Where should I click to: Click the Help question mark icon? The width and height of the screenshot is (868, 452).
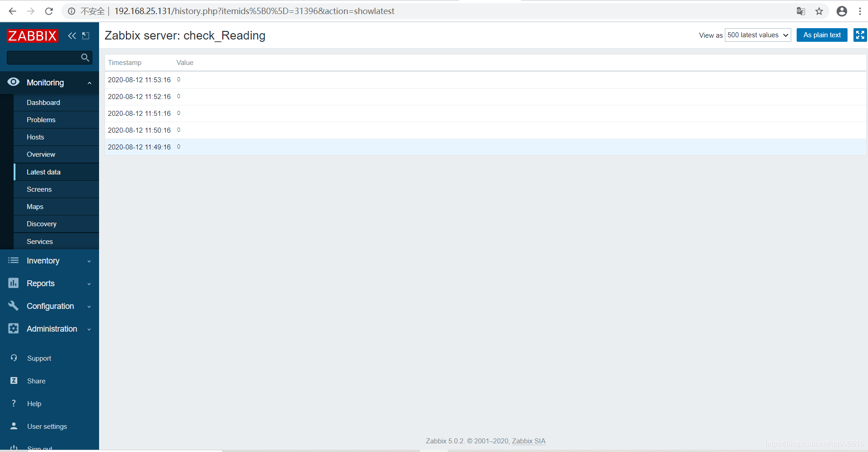click(x=14, y=403)
